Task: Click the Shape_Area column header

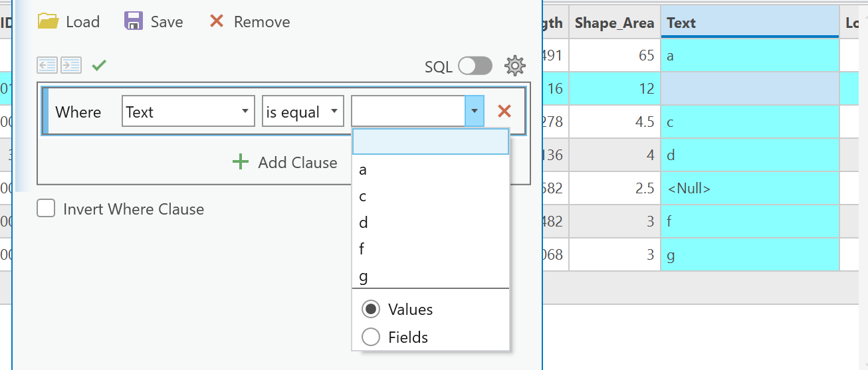Action: pyautogui.click(x=614, y=23)
